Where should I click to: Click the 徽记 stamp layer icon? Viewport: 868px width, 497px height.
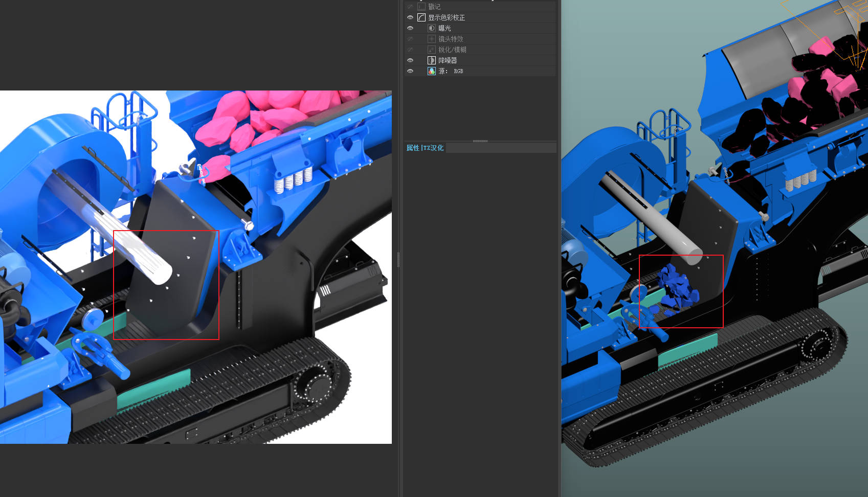click(x=421, y=7)
